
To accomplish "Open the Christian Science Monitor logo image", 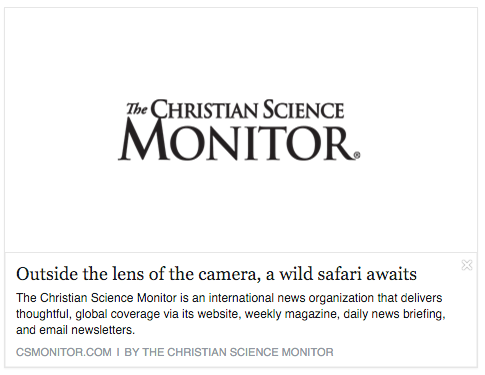I will [239, 130].
